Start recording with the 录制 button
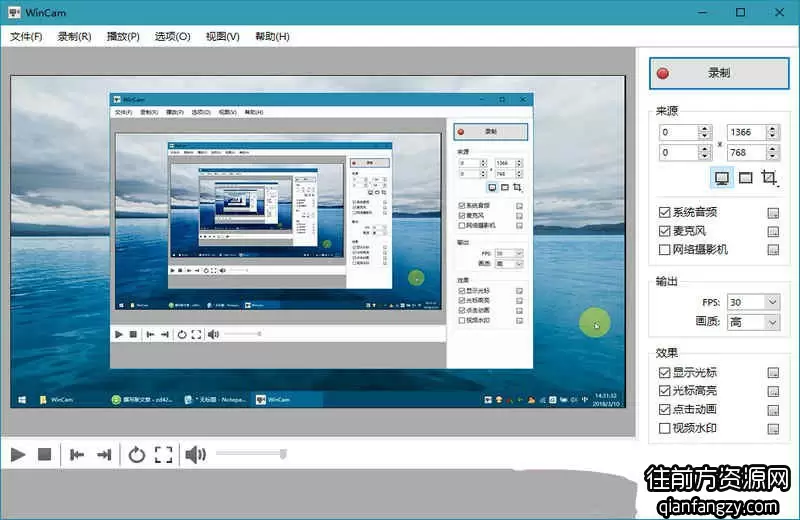This screenshot has width=800, height=520. 719,73
